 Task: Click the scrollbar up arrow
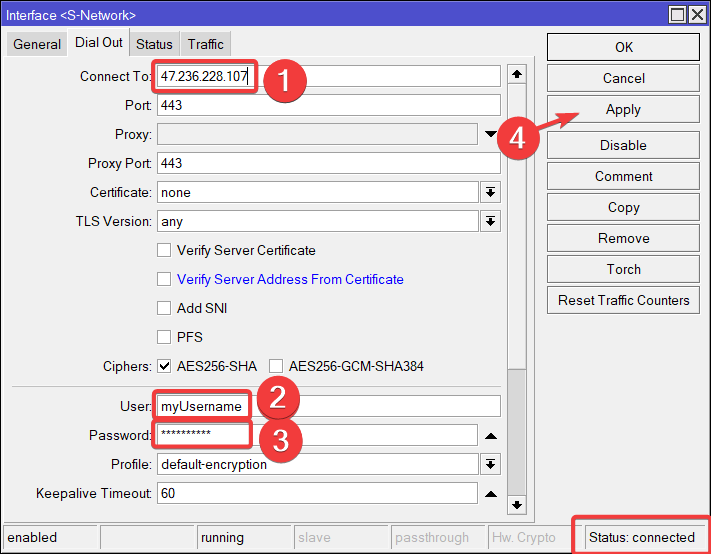[x=516, y=74]
